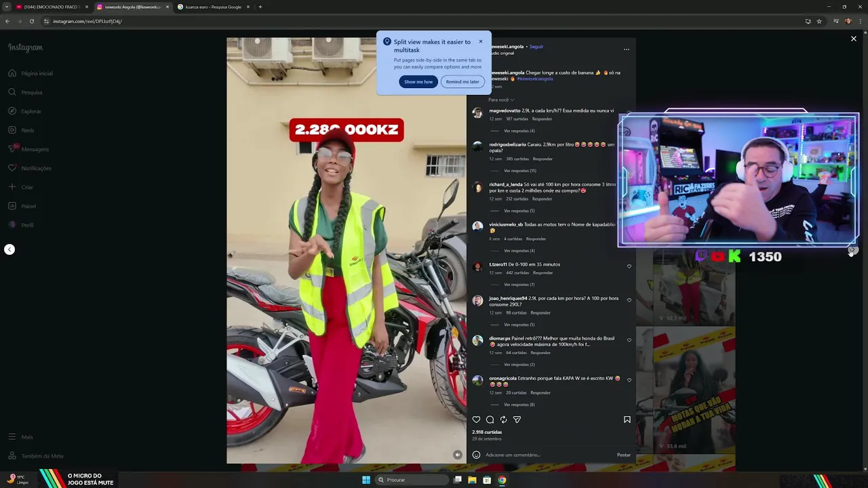Image resolution: width=868 pixels, height=488 pixels.
Task: Go to Página inicial in the sidebar
Action: tap(31, 73)
